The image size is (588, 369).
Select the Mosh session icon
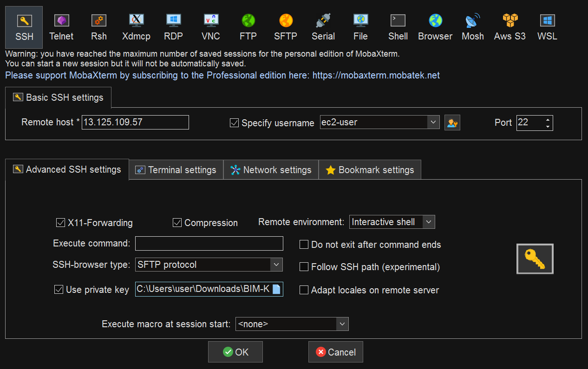point(473,27)
